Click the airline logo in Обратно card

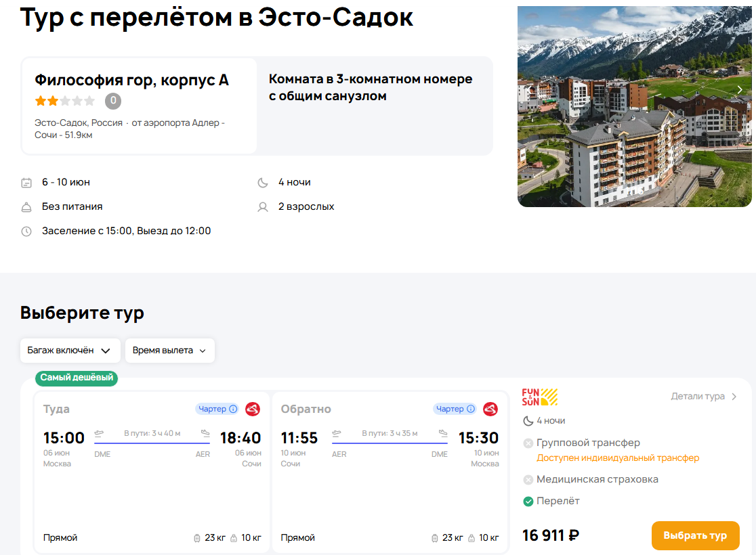tap(490, 409)
